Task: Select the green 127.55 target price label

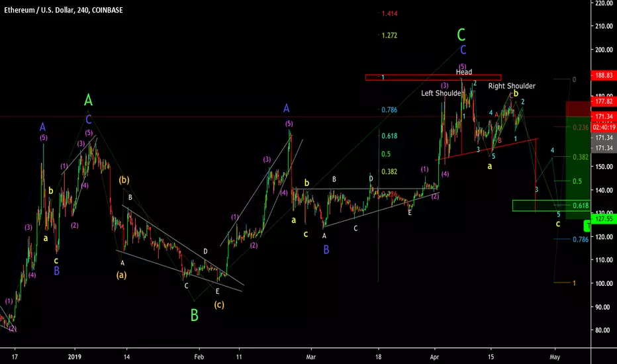Action: point(604,219)
